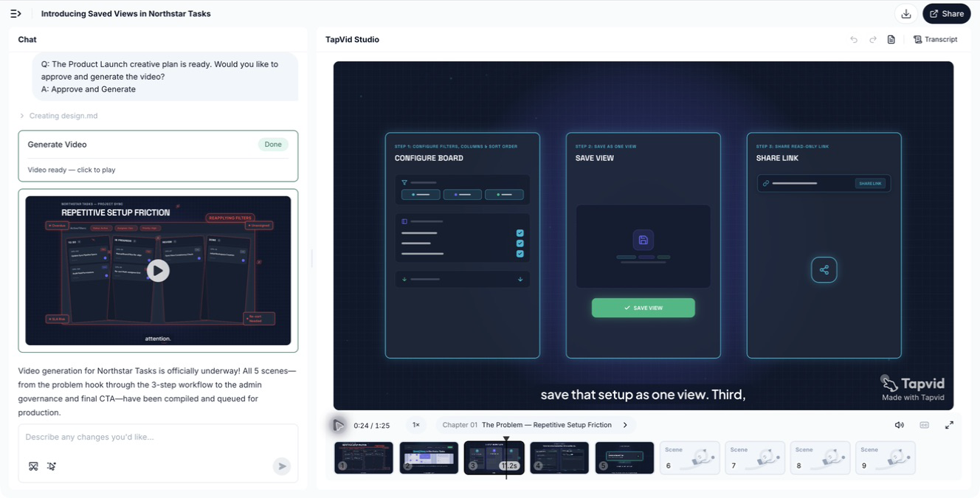Click the video title Introducing Saved Views
980x498 pixels.
(x=125, y=13)
